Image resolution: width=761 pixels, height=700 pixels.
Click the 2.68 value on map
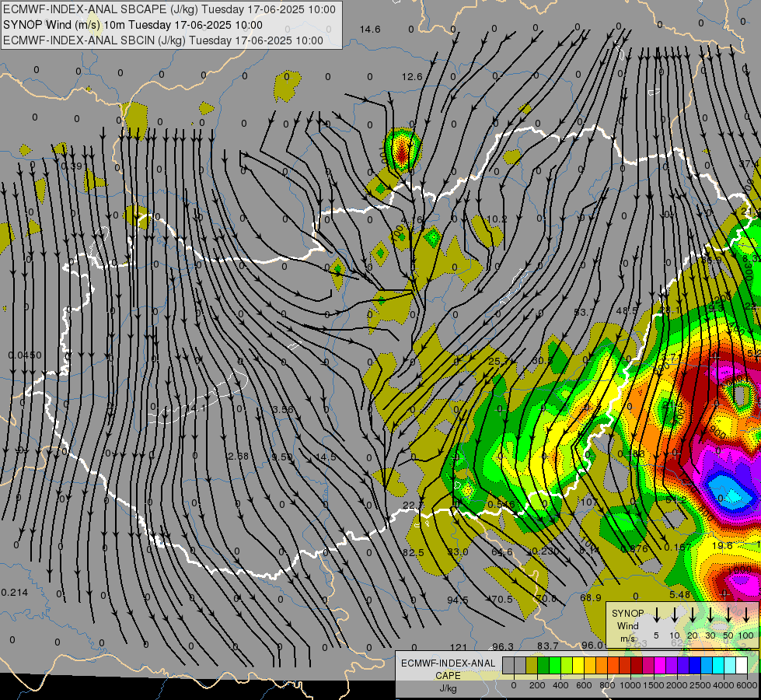(x=239, y=456)
